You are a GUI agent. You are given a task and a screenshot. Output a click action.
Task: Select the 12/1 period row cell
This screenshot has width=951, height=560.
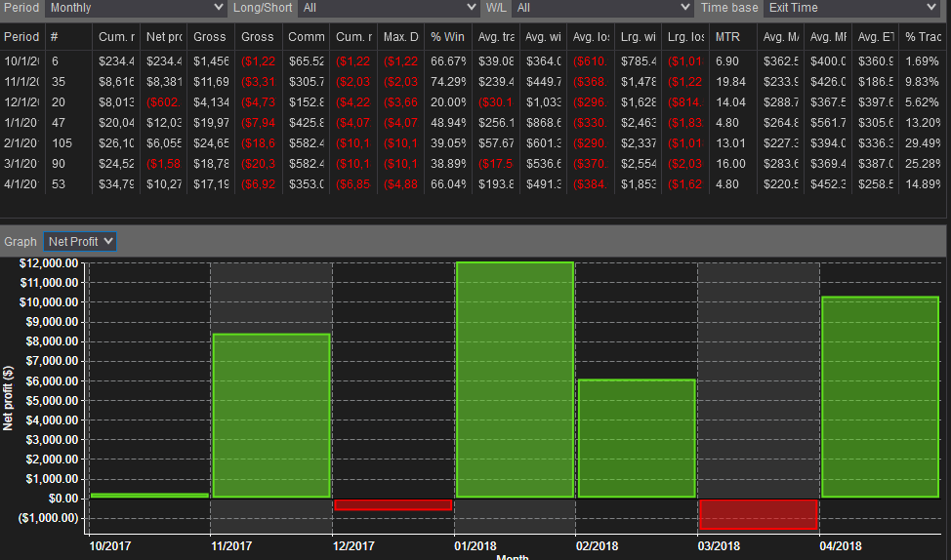coord(21,102)
